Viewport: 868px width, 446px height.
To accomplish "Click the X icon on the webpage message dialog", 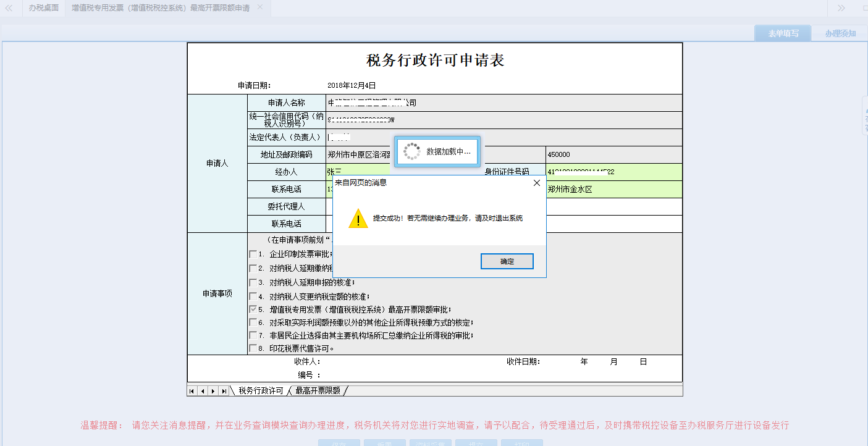I will (x=536, y=182).
